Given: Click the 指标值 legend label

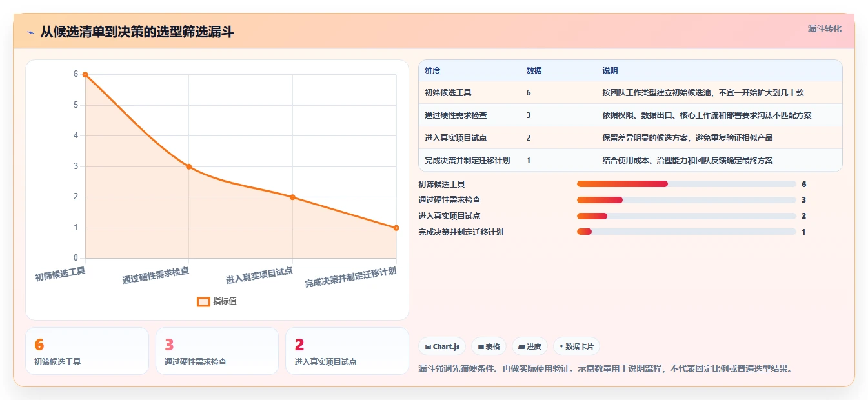Looking at the screenshot, I should tap(225, 301).
